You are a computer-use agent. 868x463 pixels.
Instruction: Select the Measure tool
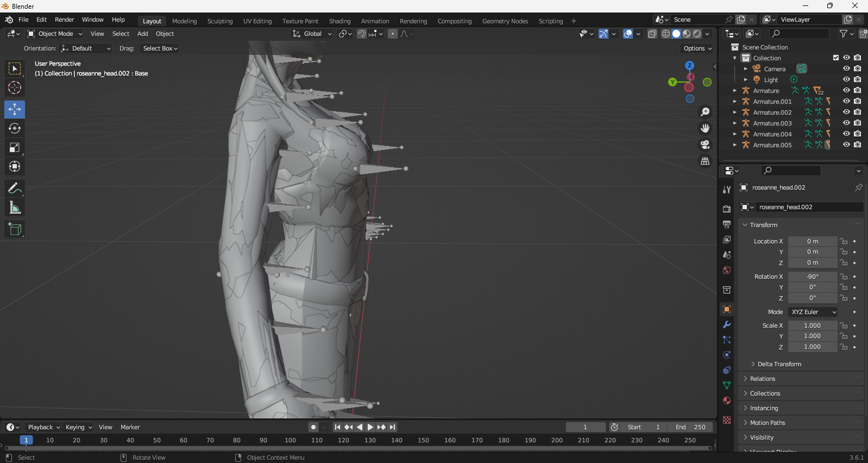[x=15, y=207]
